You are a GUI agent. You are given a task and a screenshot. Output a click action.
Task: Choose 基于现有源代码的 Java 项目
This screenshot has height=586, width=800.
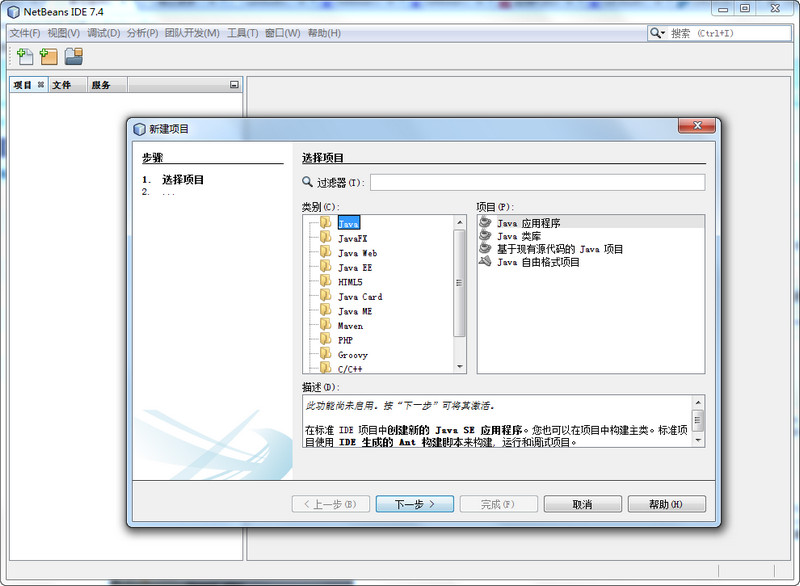560,249
